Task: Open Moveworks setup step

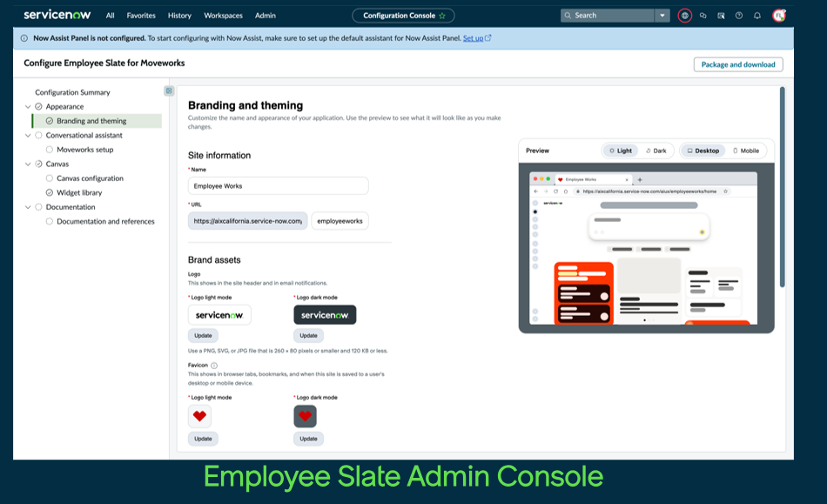Action: [85, 150]
